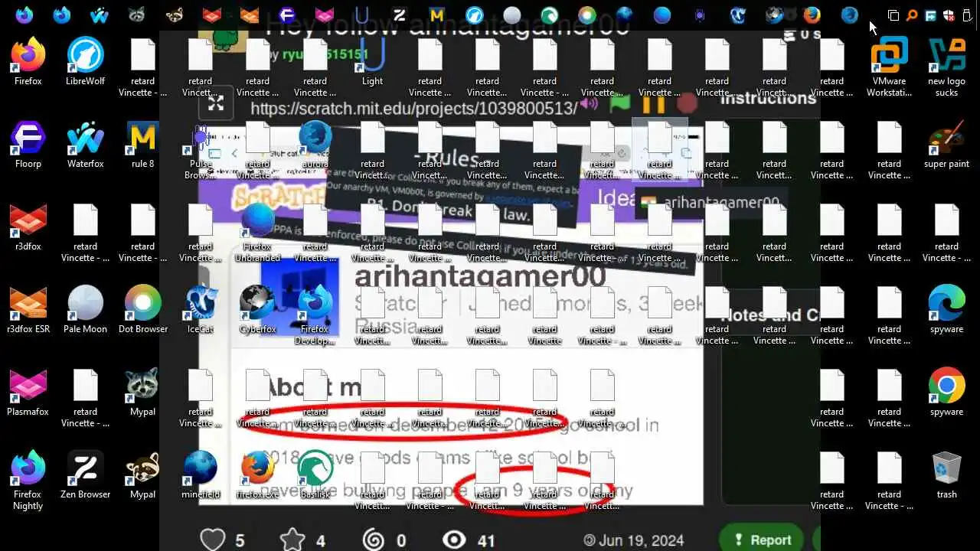Click the USB safely remove tray icon
This screenshot has height=551, width=980.
click(x=967, y=15)
